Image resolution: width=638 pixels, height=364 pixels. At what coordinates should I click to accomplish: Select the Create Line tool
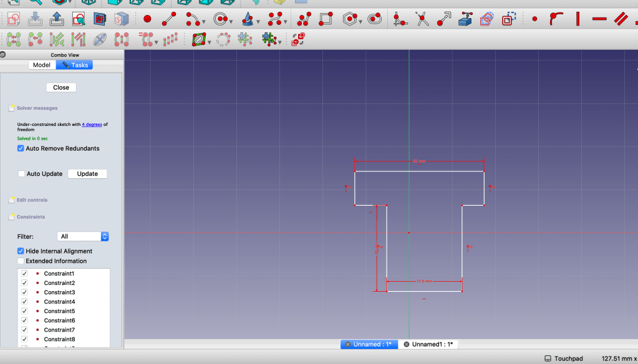(x=168, y=19)
